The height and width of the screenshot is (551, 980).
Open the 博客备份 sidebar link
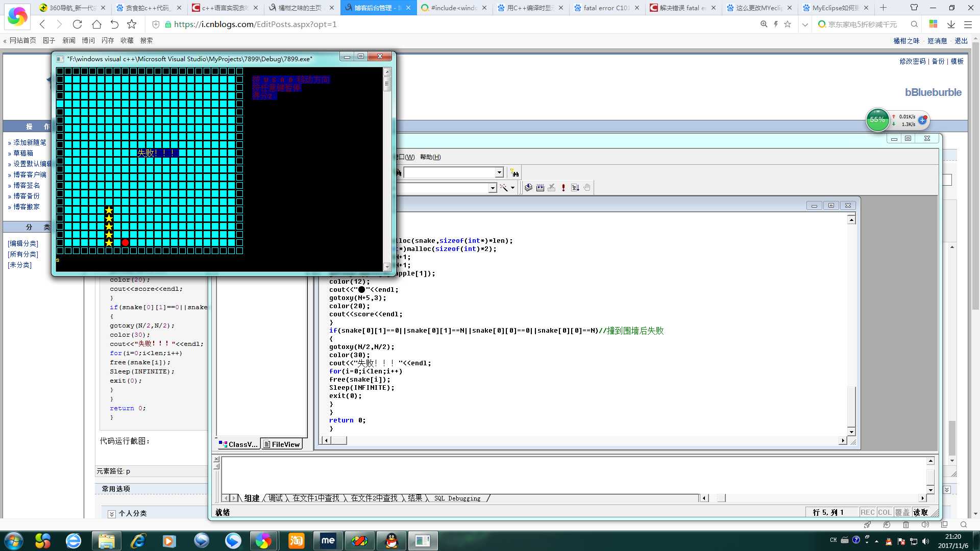point(26,196)
